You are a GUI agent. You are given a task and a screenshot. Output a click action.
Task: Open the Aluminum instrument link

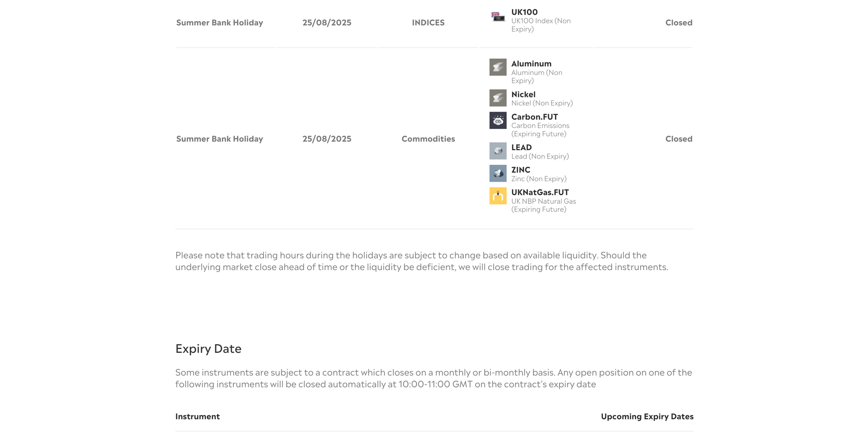coord(531,64)
